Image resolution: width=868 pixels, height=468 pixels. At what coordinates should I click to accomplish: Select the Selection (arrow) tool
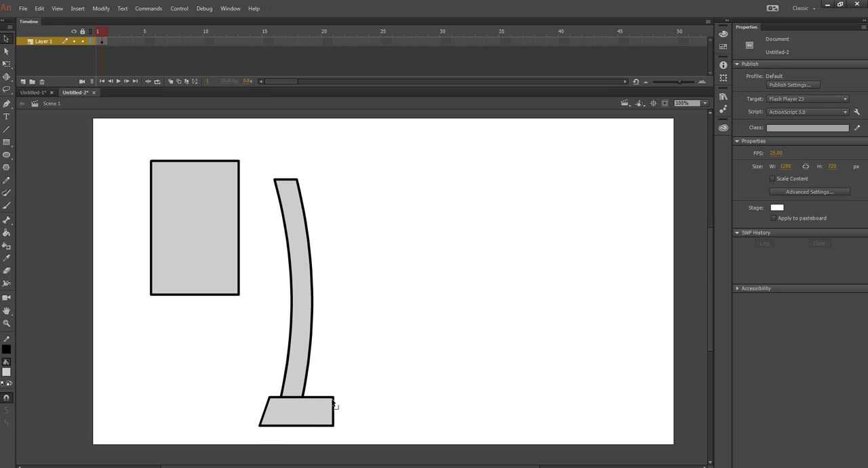coord(6,39)
